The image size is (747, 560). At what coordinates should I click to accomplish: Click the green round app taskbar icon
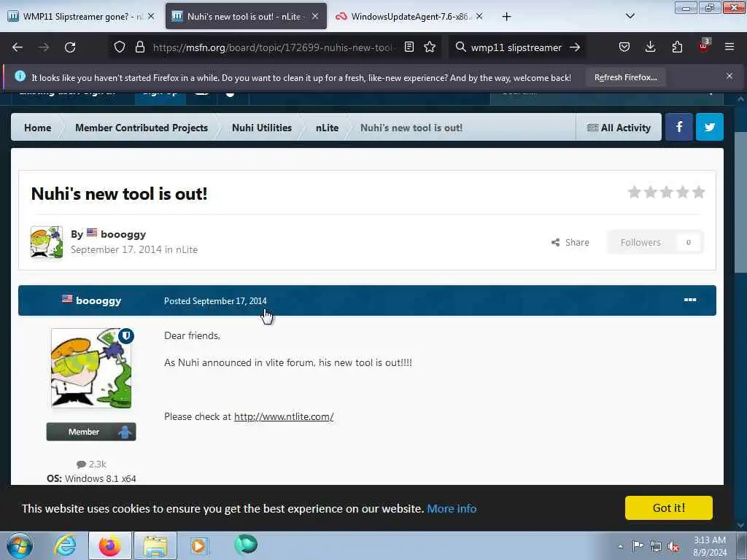coord(246,545)
